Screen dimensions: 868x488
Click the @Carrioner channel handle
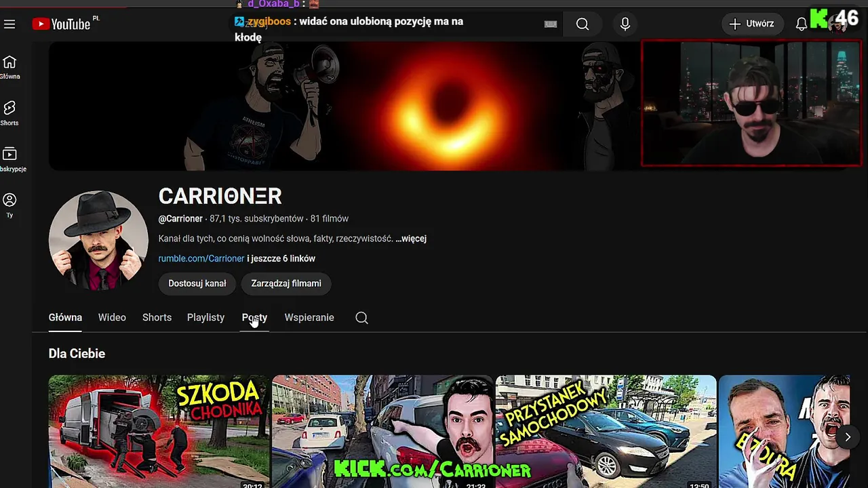click(180, 219)
